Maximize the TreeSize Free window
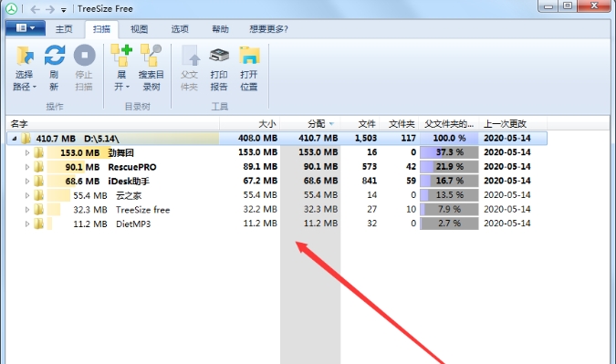 568,5
